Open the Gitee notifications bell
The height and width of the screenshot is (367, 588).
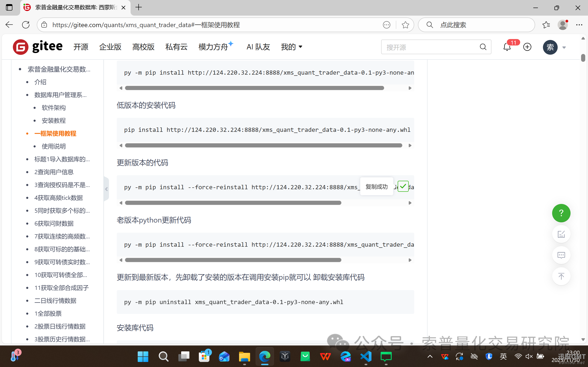(x=507, y=47)
